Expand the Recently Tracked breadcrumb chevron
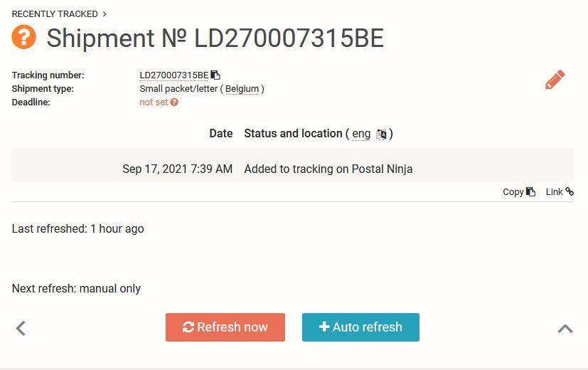Screen dimensions: 588x370 click(x=105, y=14)
